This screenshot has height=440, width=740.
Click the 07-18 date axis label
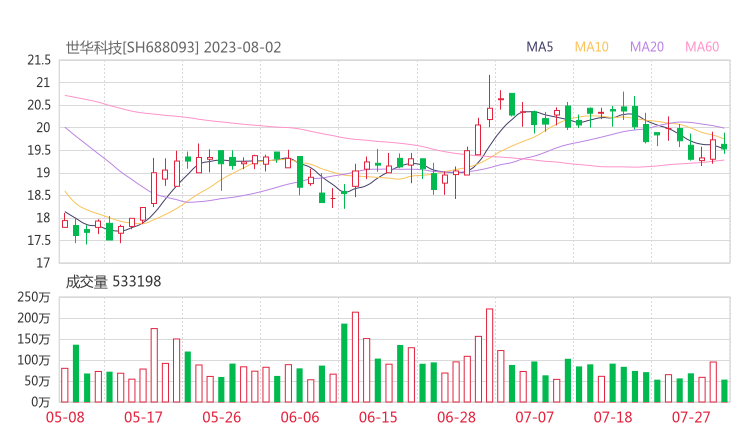click(613, 417)
